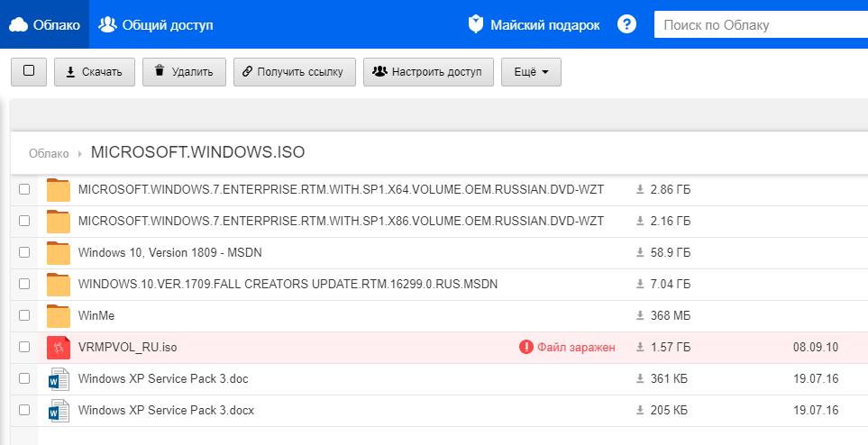Open Windows 10, Version 1809 - MSDN folder
Screen dimensions: 868x445
coord(170,252)
